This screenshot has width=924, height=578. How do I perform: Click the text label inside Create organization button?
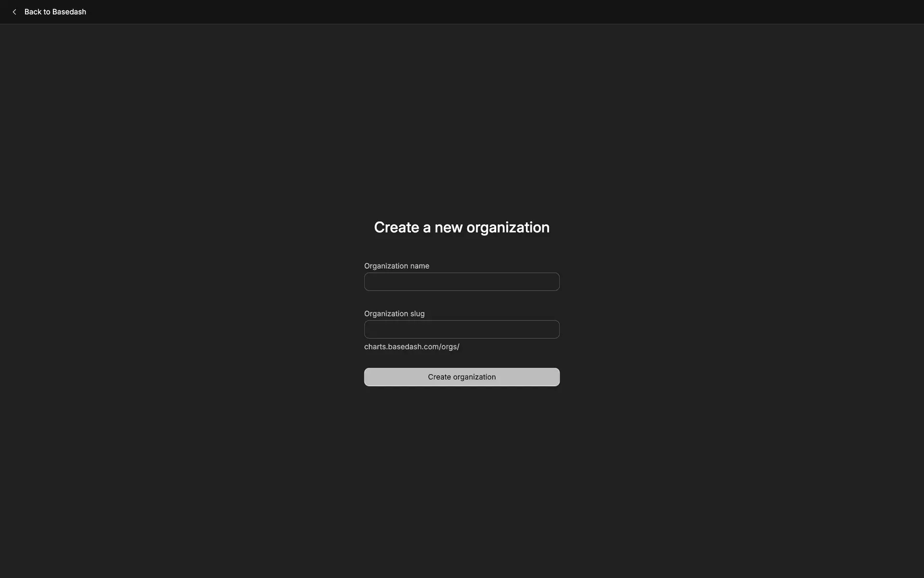(x=462, y=377)
